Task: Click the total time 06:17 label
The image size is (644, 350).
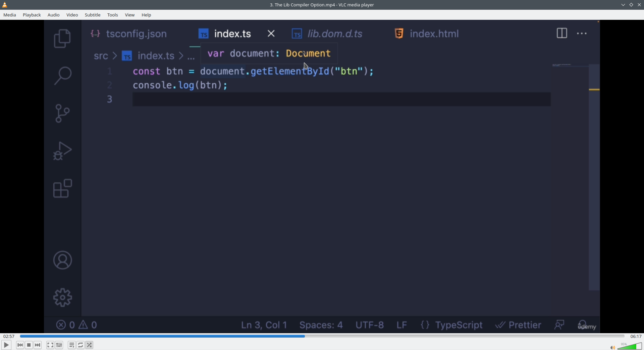Action: coord(636,336)
